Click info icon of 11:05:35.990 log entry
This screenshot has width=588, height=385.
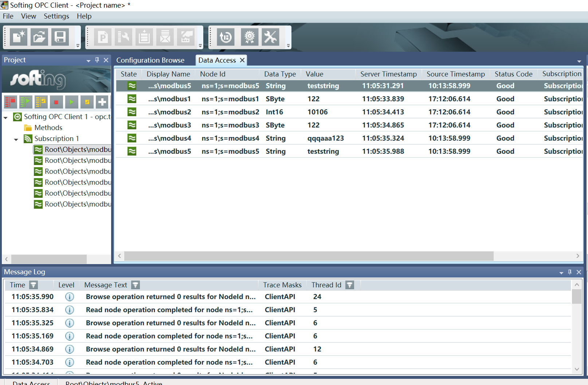click(70, 297)
